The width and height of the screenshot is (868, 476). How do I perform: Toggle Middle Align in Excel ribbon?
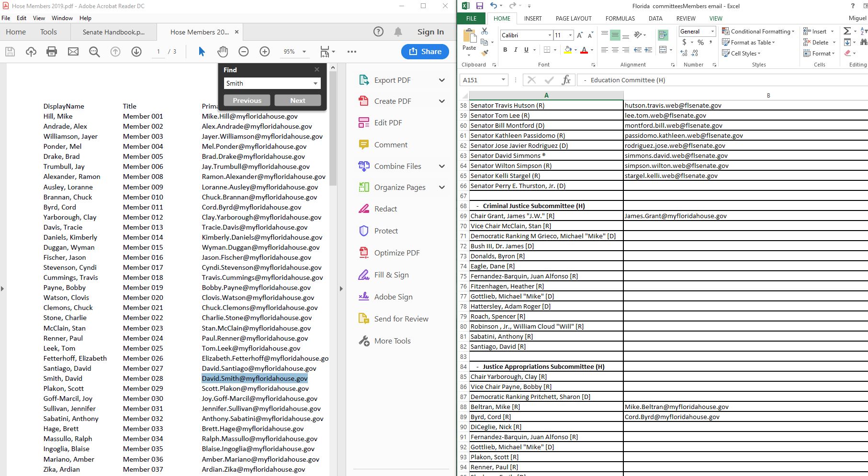(x=615, y=35)
